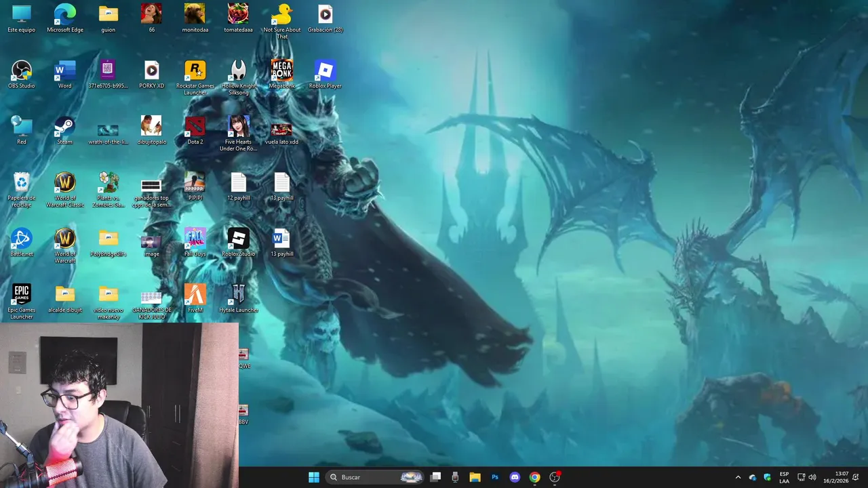Open Windows Security tray icon
The image size is (868, 488).
[x=767, y=477]
